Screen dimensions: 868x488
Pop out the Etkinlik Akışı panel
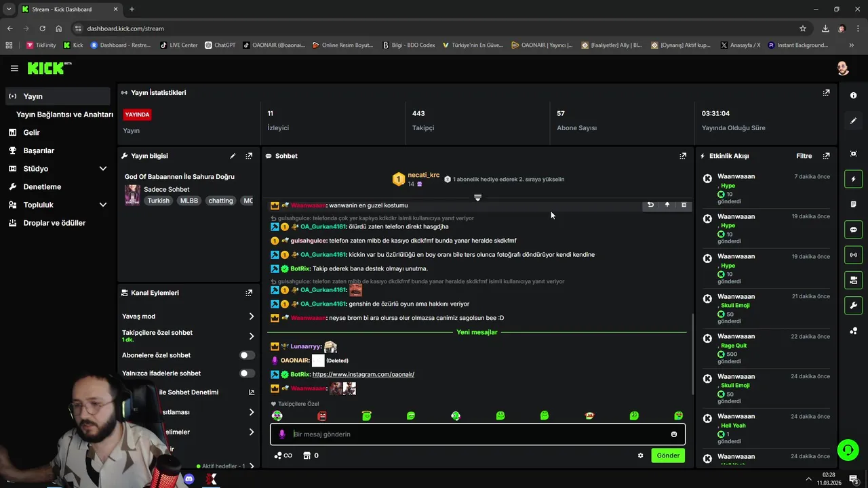(826, 156)
